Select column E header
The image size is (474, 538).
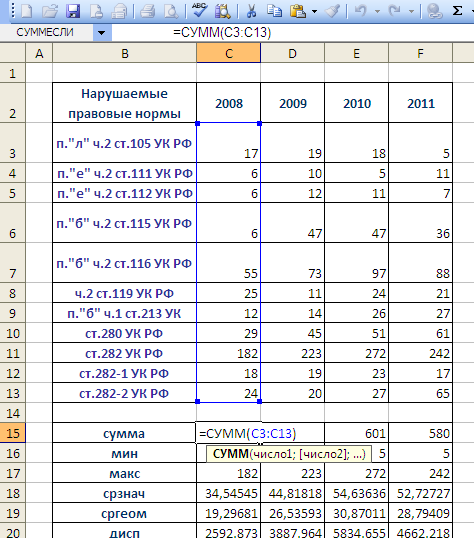pyautogui.click(x=357, y=54)
